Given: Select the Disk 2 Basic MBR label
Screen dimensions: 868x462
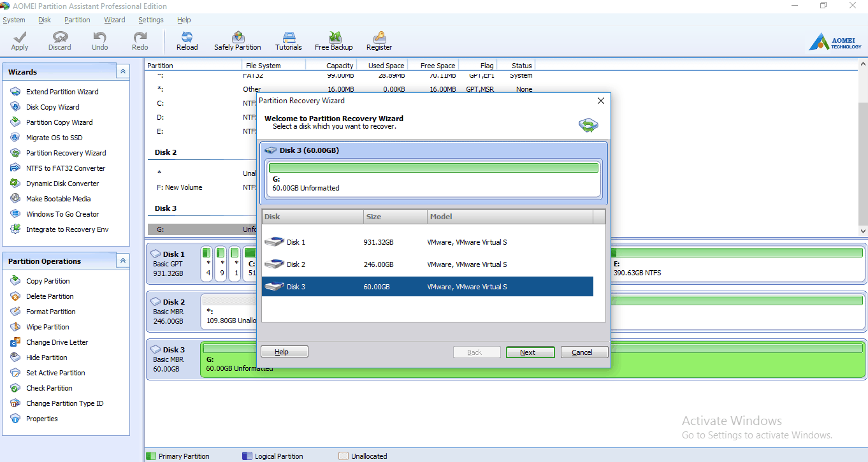Looking at the screenshot, I should pos(173,312).
